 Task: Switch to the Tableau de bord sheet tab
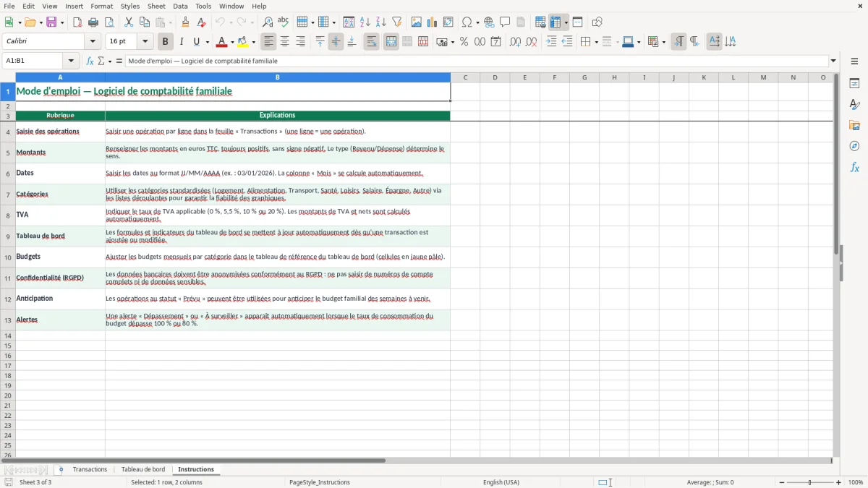tap(143, 470)
